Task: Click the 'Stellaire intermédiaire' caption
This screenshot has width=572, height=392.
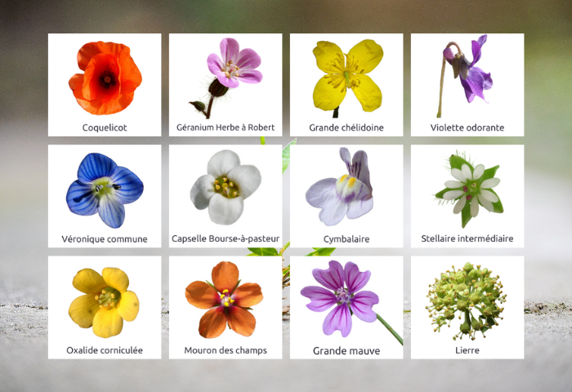Action: (467, 238)
